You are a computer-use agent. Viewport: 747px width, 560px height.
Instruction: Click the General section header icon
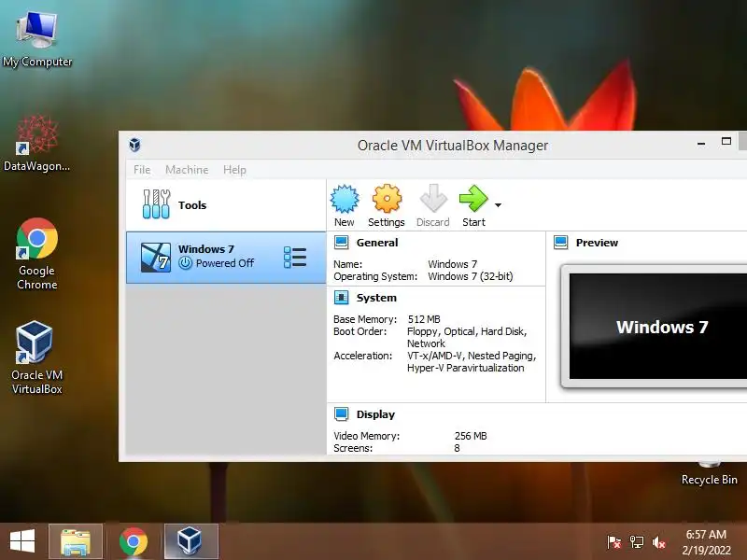pos(341,243)
